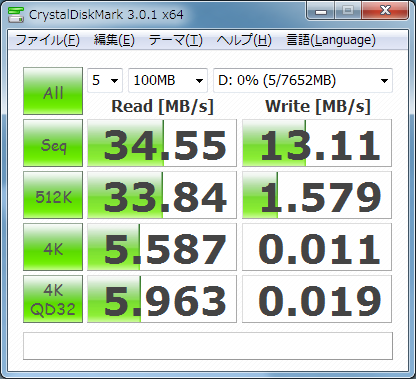Viewport: 416px width, 379px height.
Task: Start the Seq sequential test
Action: click(53, 143)
